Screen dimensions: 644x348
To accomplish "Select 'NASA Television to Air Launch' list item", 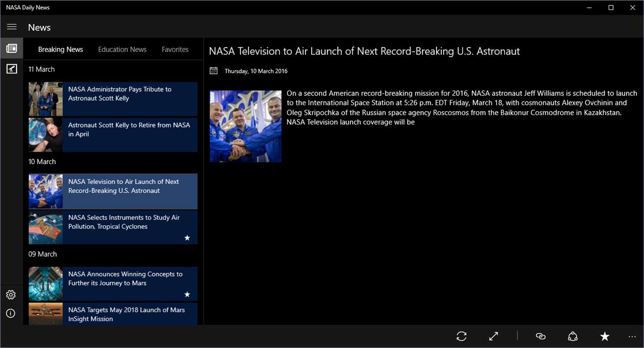I will pyautogui.click(x=113, y=191).
